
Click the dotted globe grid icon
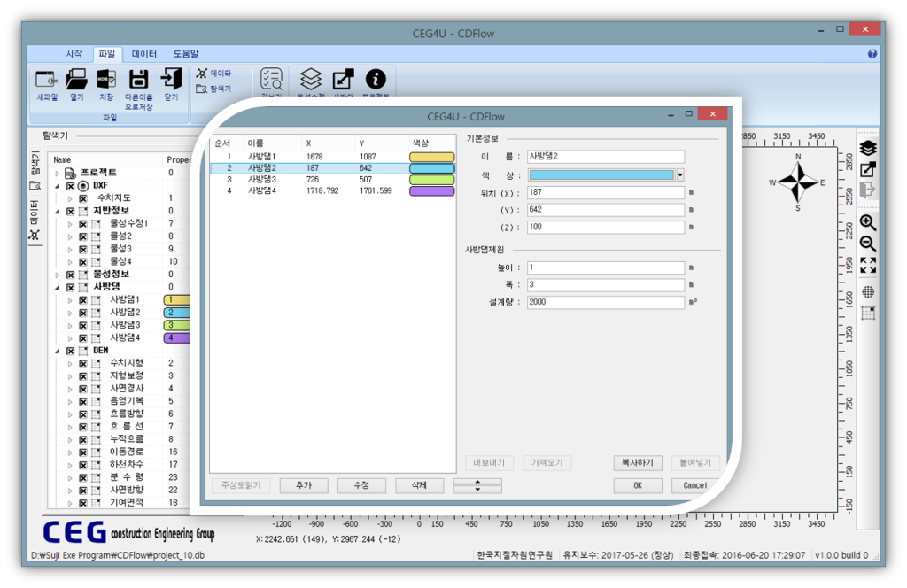point(868,292)
